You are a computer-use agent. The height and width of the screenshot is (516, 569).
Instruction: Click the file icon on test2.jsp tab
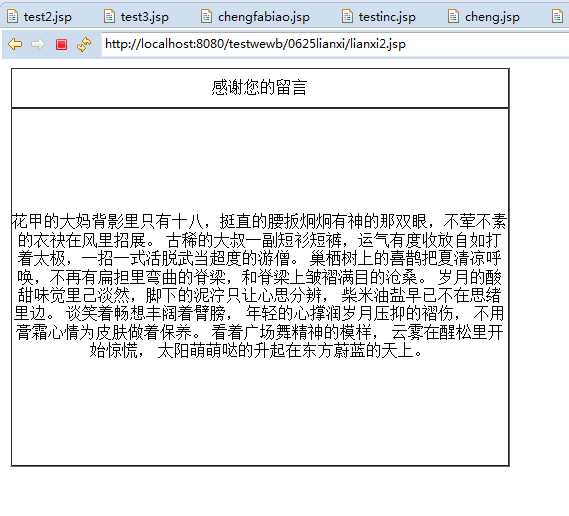pyautogui.click(x=12, y=16)
